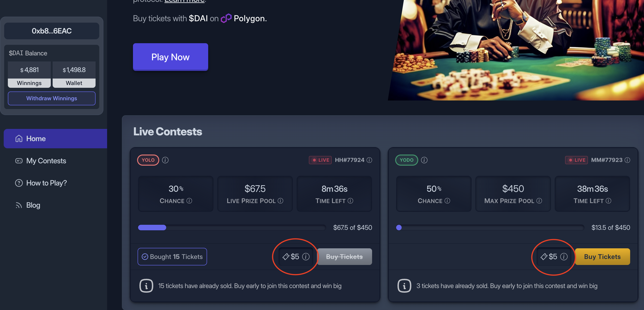Click the My Contests gamepad icon
Screen dimensions: 644x310
click(19, 161)
